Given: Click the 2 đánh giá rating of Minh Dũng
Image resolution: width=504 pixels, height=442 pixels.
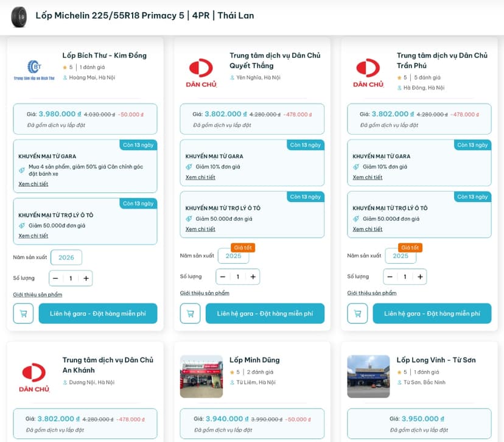Looking at the screenshot, I should [x=260, y=372].
